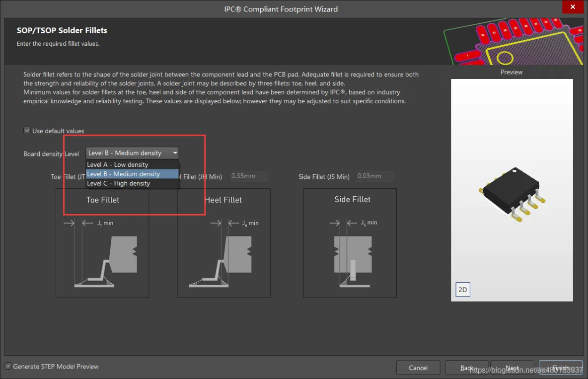Toggle the Use default values checkbox
588x379 pixels.
click(x=27, y=131)
